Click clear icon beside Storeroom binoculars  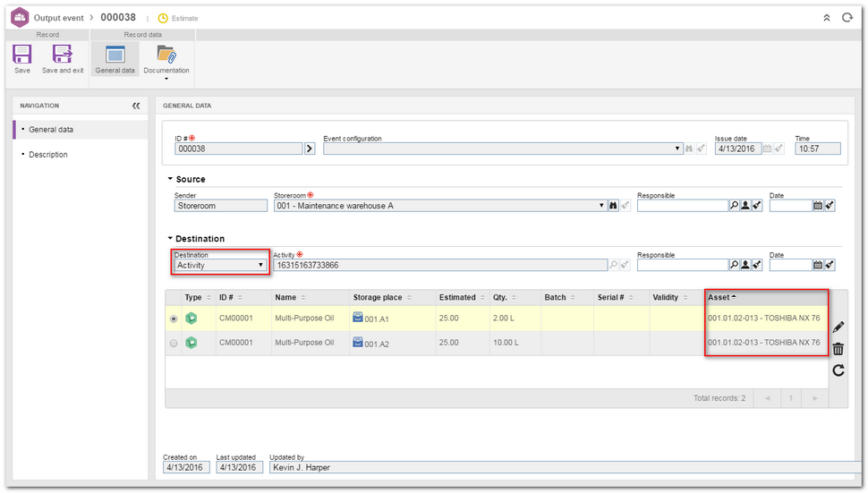tap(625, 205)
